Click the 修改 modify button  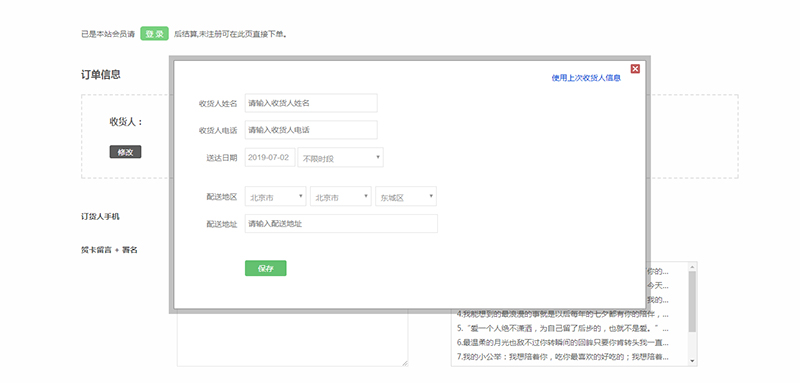126,152
